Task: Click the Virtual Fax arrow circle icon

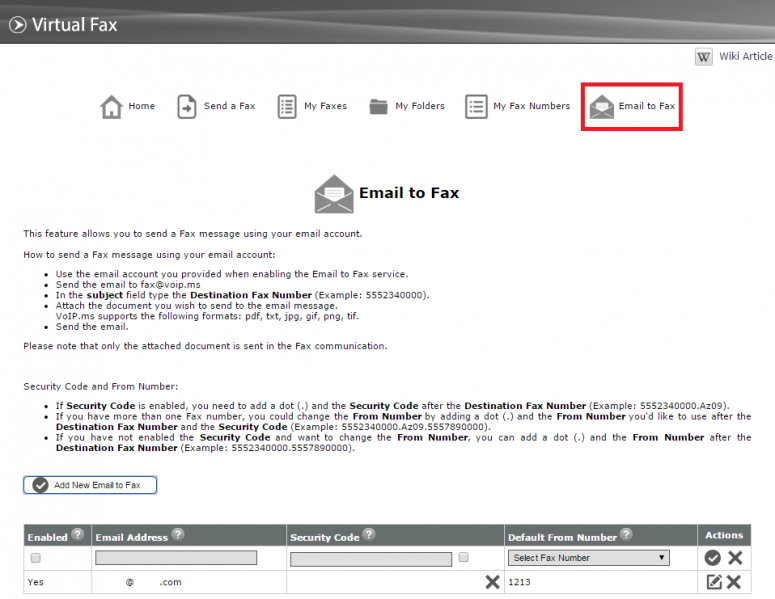Action: point(18,24)
